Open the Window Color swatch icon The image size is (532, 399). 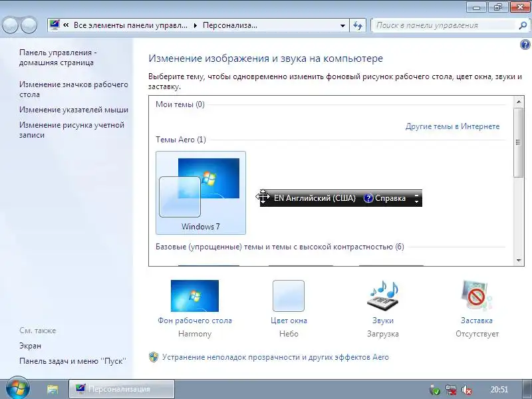[289, 295]
